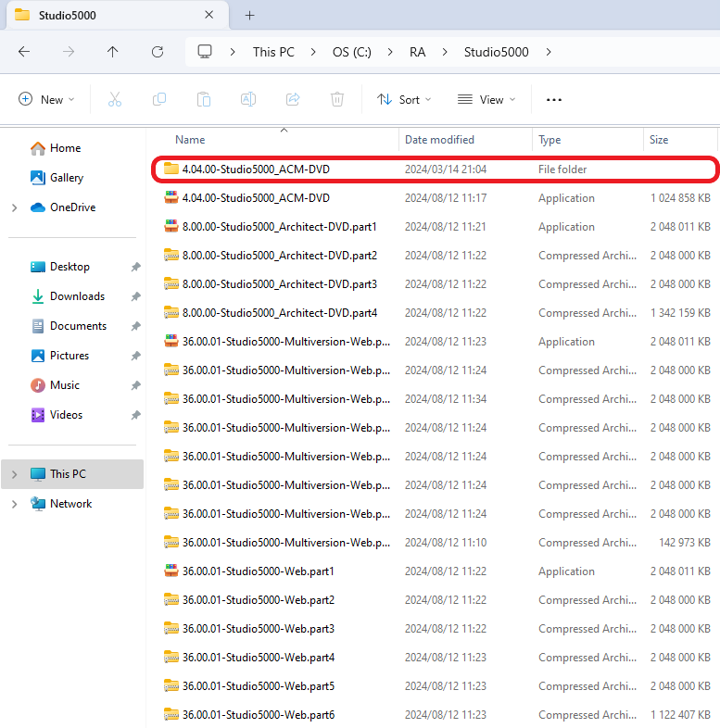Open the Downloads quick access folder

(68, 296)
